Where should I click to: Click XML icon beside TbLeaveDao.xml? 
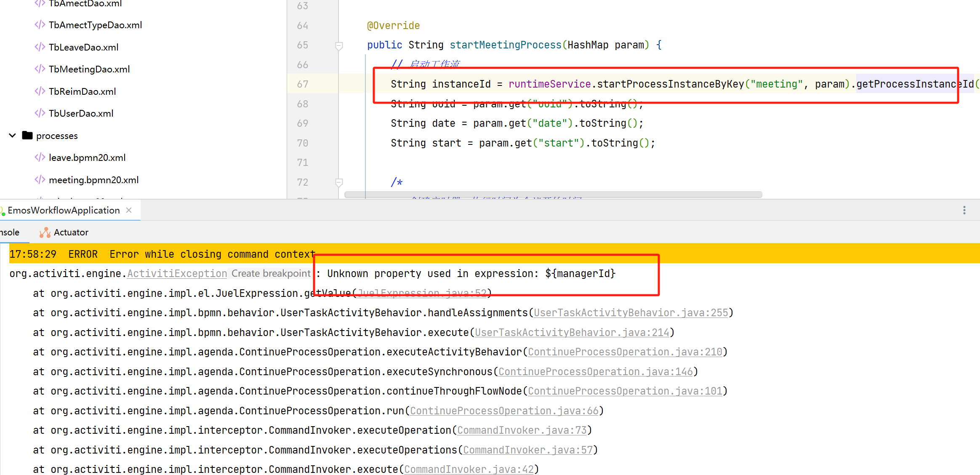(40, 47)
